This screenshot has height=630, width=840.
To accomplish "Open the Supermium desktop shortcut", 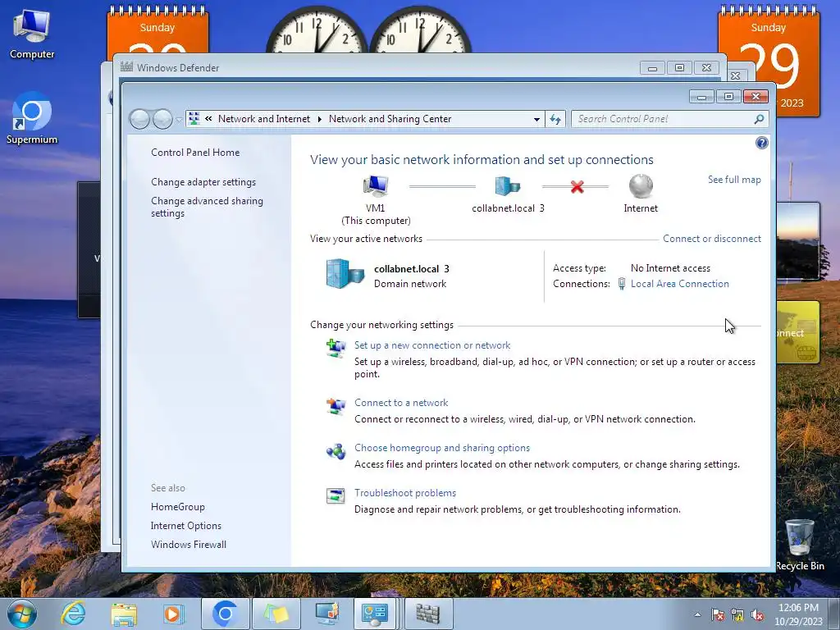I will [32, 119].
